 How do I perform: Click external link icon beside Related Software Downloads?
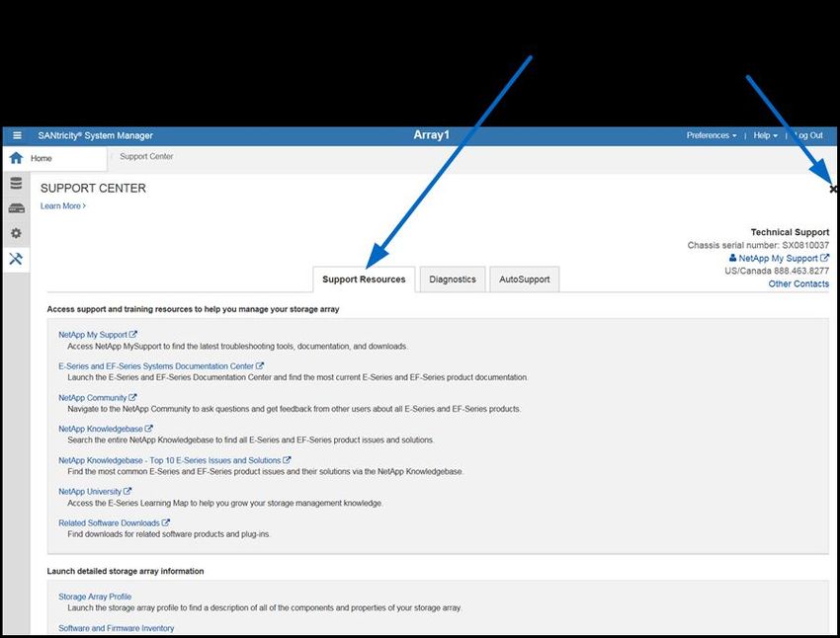coord(166,522)
